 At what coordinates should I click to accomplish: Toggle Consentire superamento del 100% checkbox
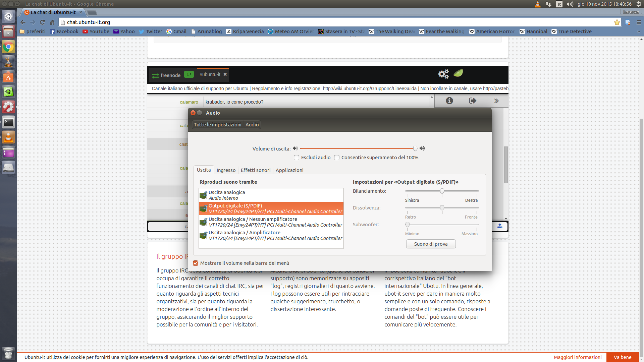[337, 158]
